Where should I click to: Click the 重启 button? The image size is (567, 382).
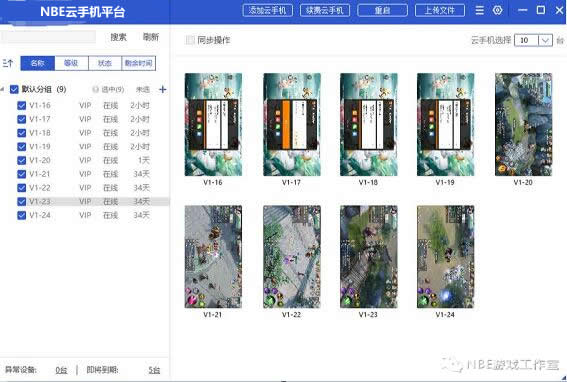382,10
